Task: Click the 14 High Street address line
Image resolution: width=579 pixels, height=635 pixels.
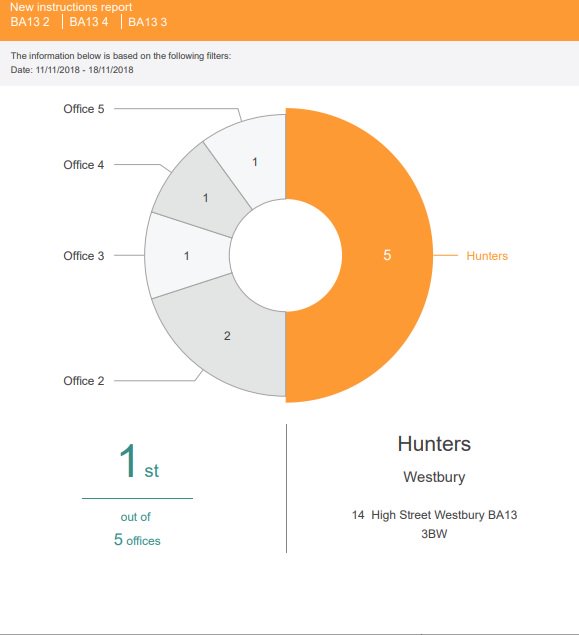Action: click(434, 515)
